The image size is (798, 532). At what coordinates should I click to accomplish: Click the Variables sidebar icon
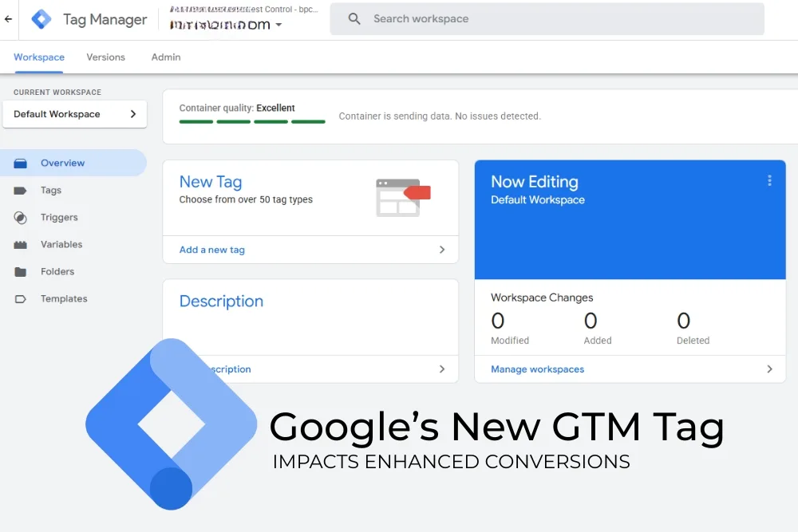coord(21,245)
